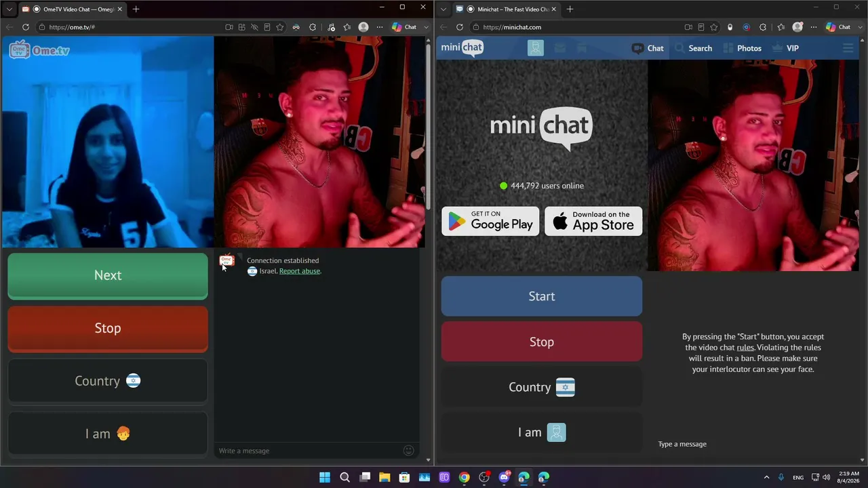868x488 pixels.
Task: Click the Stop button on Minichat
Action: point(542,342)
